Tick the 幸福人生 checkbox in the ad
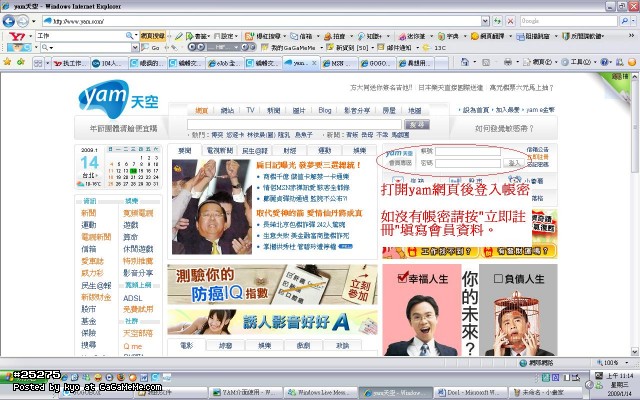 coord(402,278)
